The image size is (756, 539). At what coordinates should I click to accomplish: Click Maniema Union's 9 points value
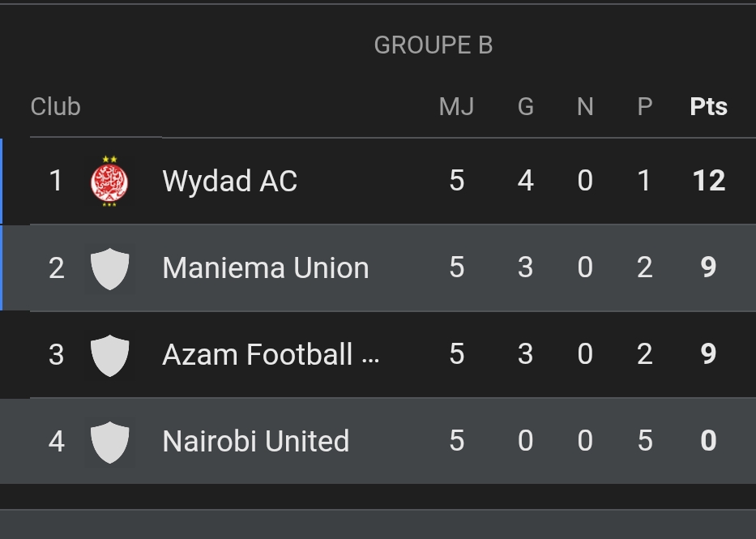[x=708, y=268]
